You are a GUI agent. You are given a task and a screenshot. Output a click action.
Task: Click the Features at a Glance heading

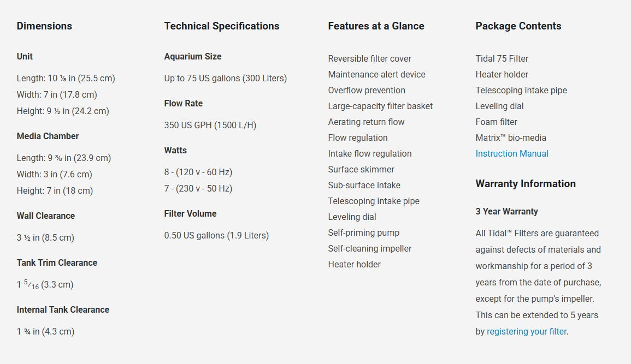tap(376, 26)
